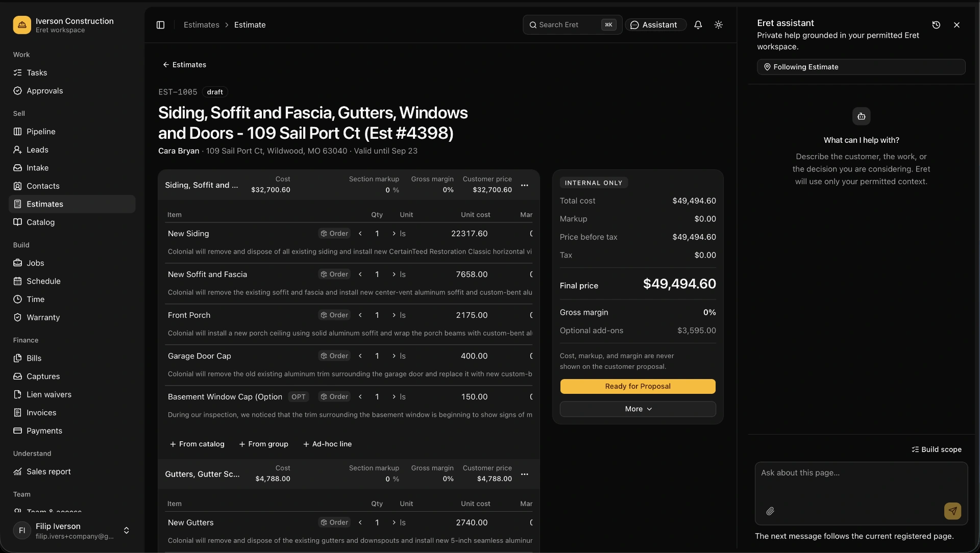Open Schedule in the sidebar
This screenshot has width=980, height=553.
click(x=72, y=281)
